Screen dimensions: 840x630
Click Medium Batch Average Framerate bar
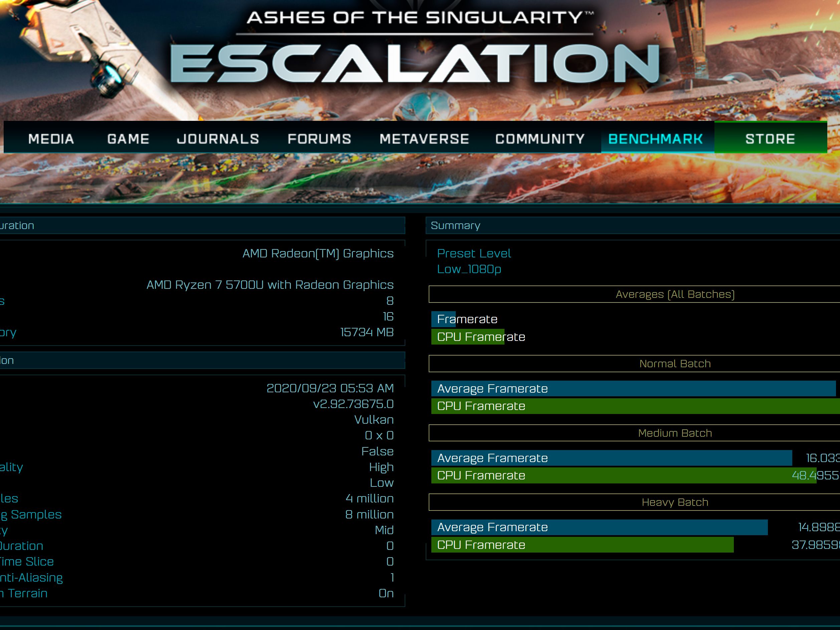point(612,458)
